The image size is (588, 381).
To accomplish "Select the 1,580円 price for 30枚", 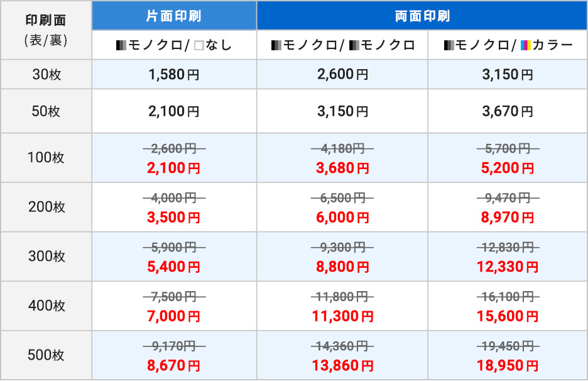I will (174, 75).
